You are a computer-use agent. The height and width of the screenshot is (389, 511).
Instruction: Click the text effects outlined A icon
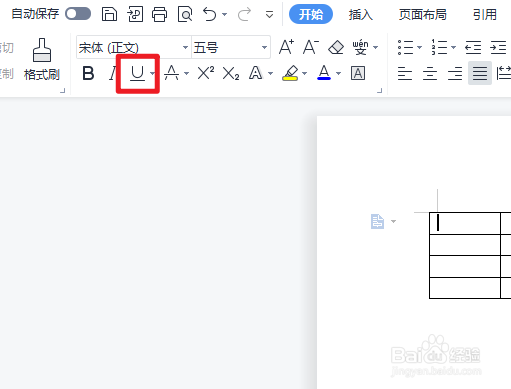pyautogui.click(x=255, y=73)
